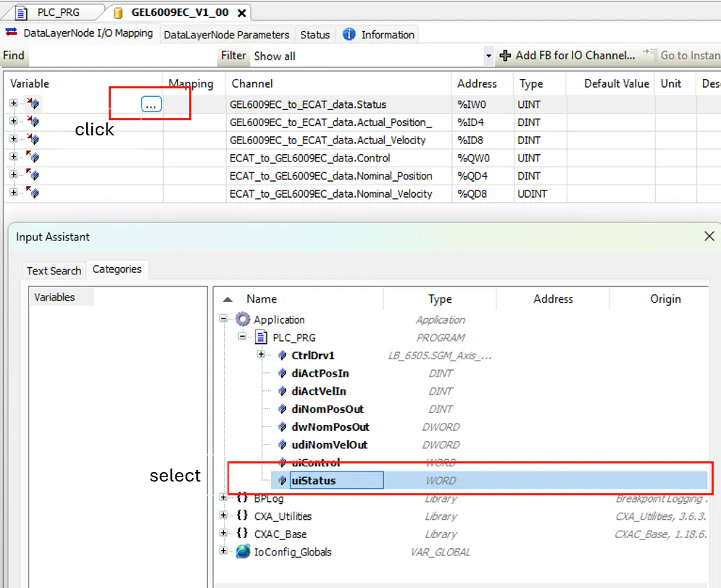Collapse the Application tree node

224,319
